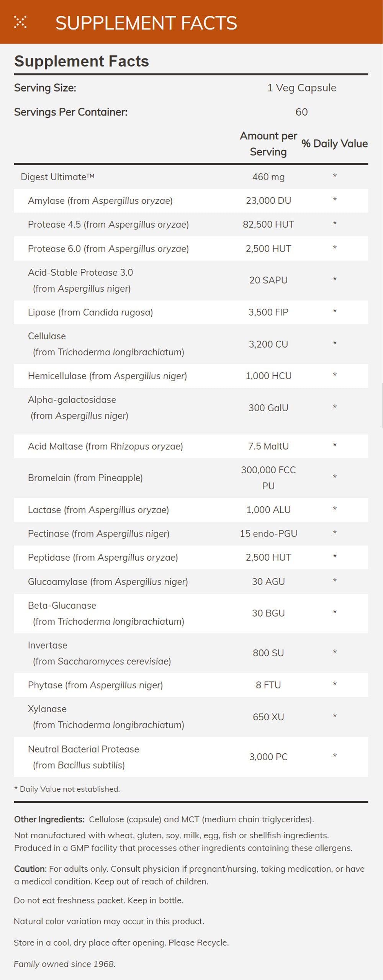Select the Lipase from Candida rugosa row
Screen dimensions: 383x980
tap(90, 312)
